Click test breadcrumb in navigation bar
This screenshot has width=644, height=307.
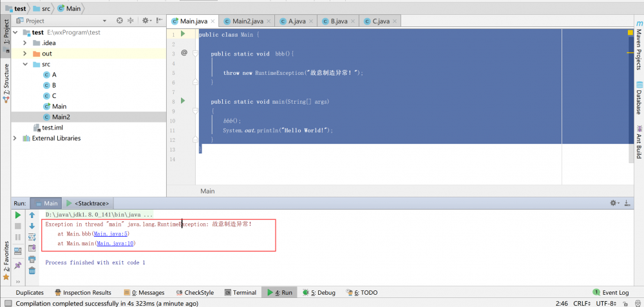click(x=15, y=8)
